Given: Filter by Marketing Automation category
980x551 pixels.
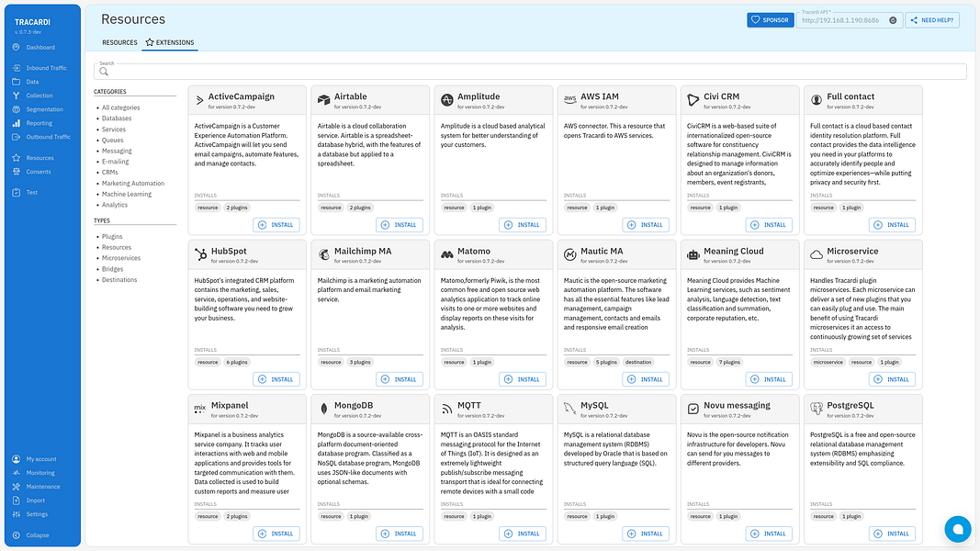Looking at the screenshot, I should pyautogui.click(x=133, y=183).
